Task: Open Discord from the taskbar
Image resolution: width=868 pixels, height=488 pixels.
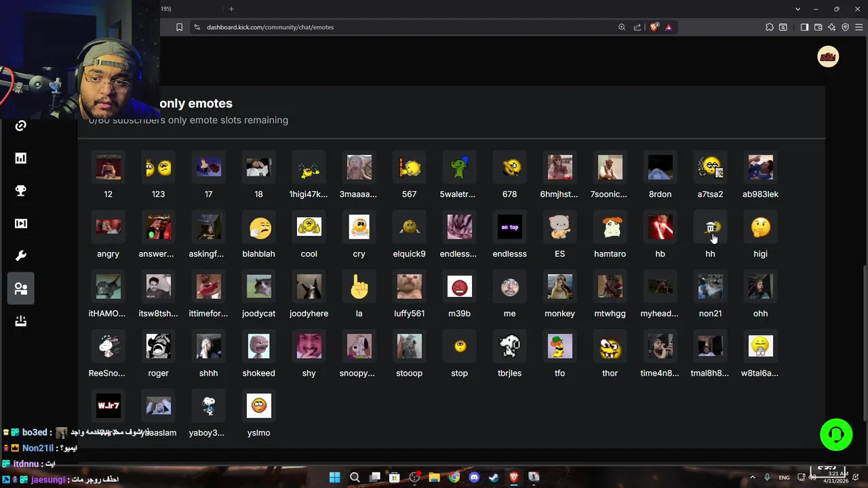Action: point(474,477)
